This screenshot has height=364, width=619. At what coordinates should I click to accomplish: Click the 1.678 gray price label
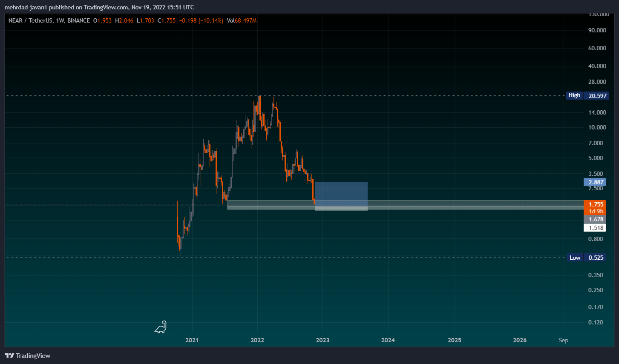595,219
